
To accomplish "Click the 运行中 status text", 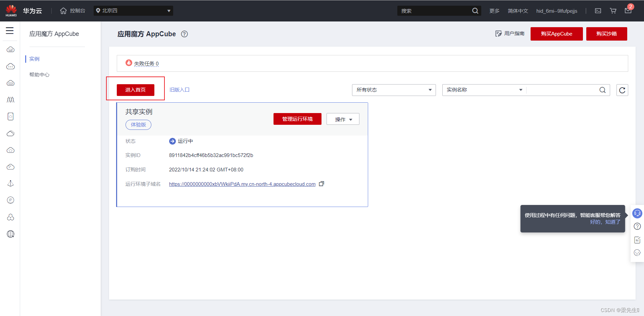I will click(x=185, y=141).
